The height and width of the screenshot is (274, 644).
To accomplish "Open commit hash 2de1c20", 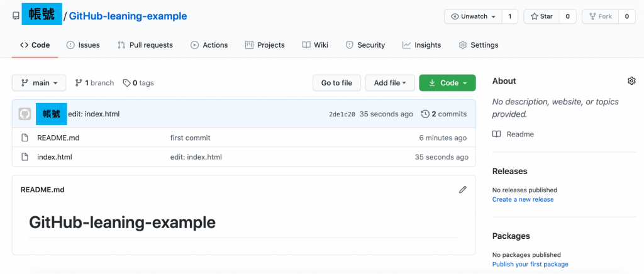I will coord(341,114).
